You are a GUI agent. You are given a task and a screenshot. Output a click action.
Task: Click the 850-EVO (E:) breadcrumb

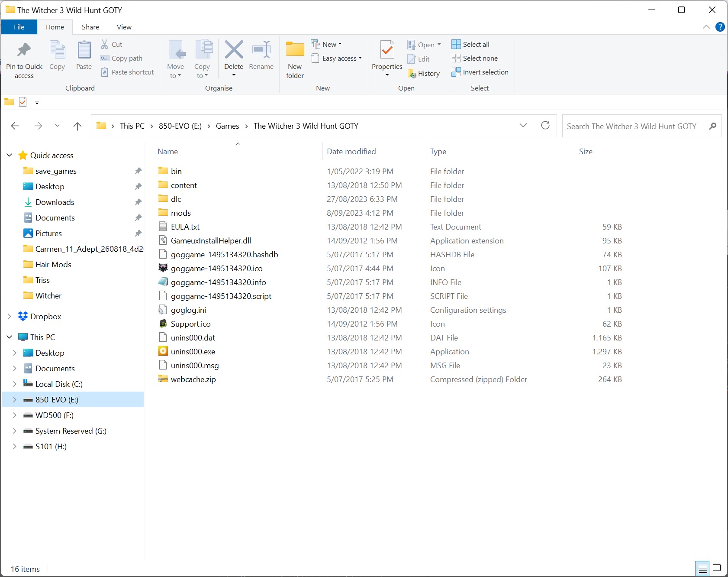tap(180, 126)
